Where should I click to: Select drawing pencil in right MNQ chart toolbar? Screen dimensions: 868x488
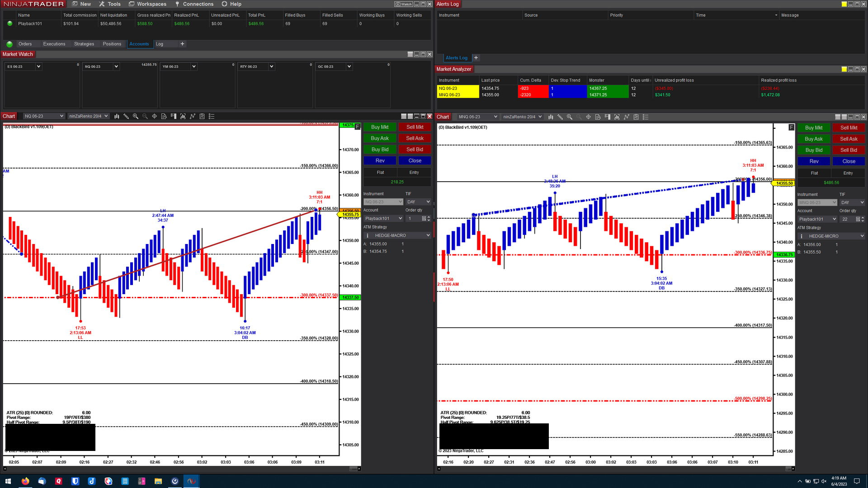pos(560,117)
